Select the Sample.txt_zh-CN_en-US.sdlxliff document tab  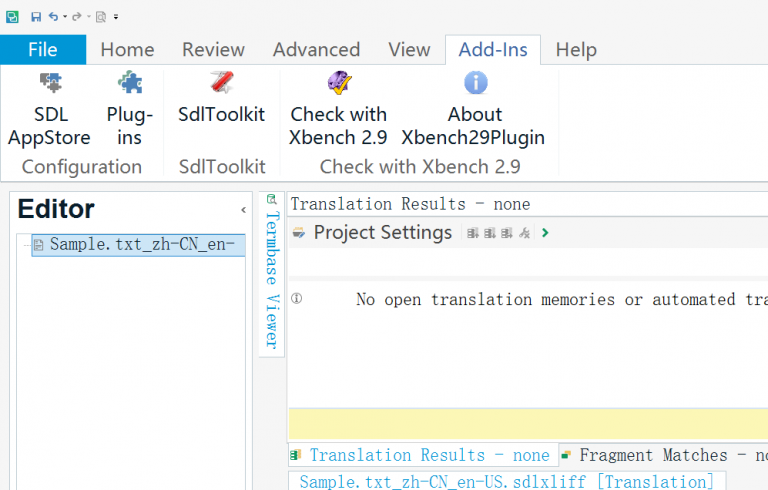(506, 482)
